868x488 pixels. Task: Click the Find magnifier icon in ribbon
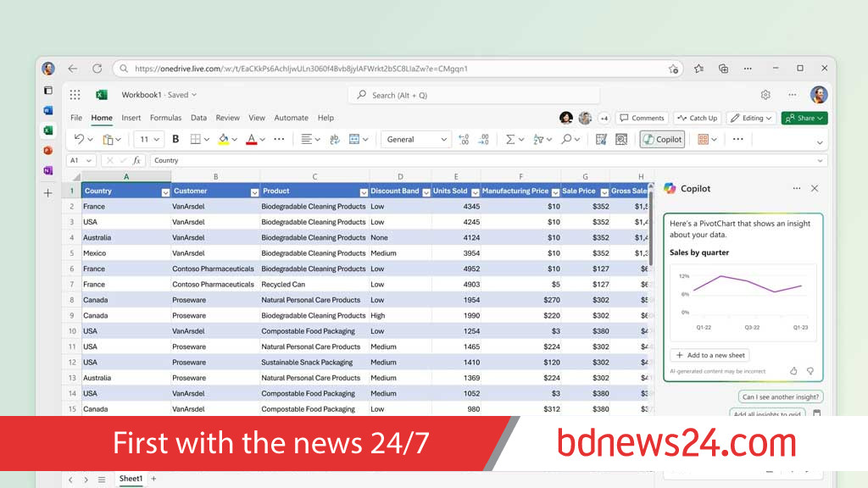[x=566, y=140]
